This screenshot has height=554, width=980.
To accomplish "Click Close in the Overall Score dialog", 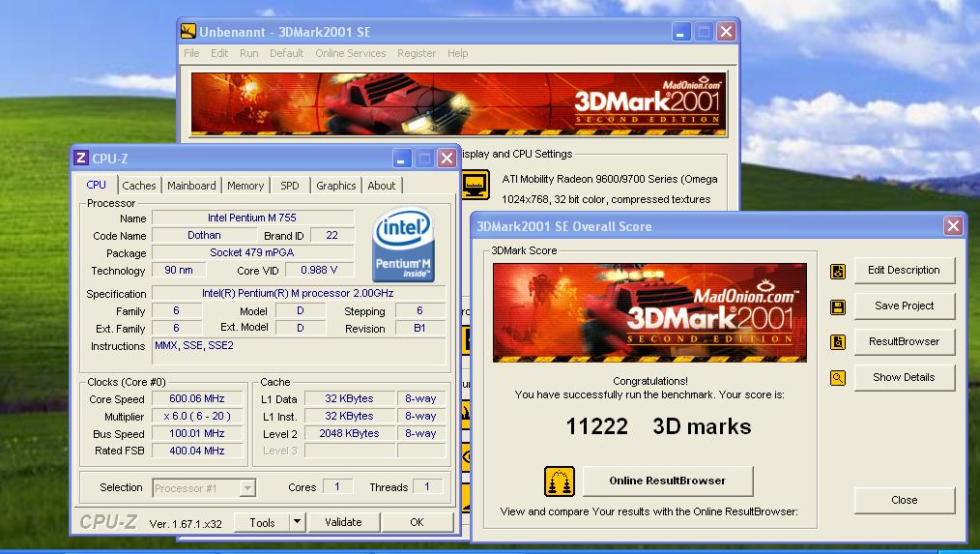I will 904,500.
